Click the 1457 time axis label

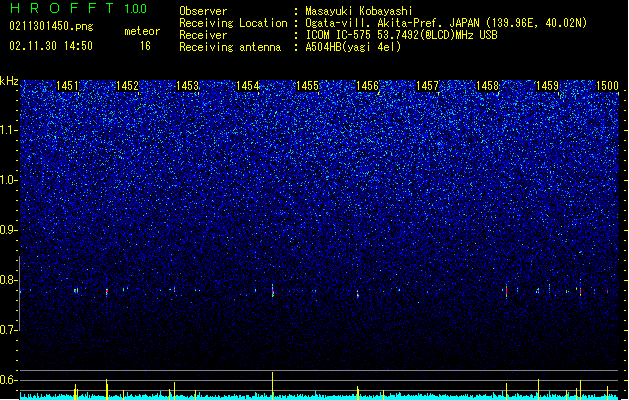point(427,86)
